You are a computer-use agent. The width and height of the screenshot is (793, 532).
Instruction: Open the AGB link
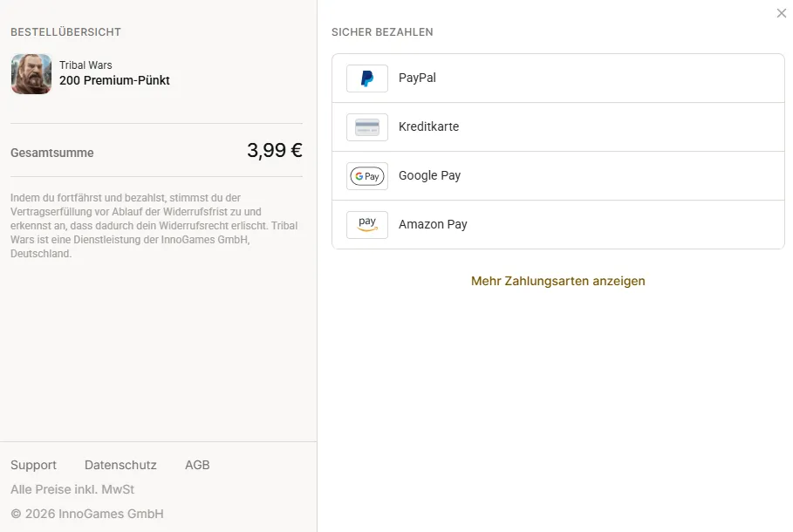click(x=197, y=465)
